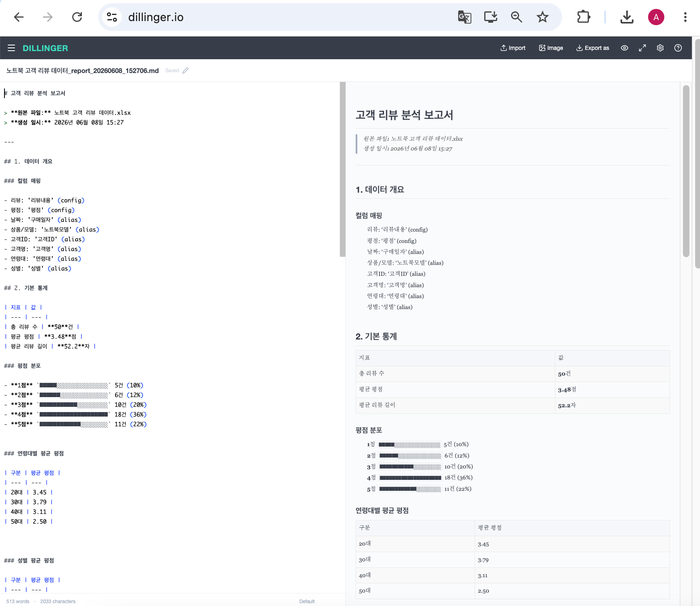Click the 3.48점 cell in preview table

click(612, 390)
